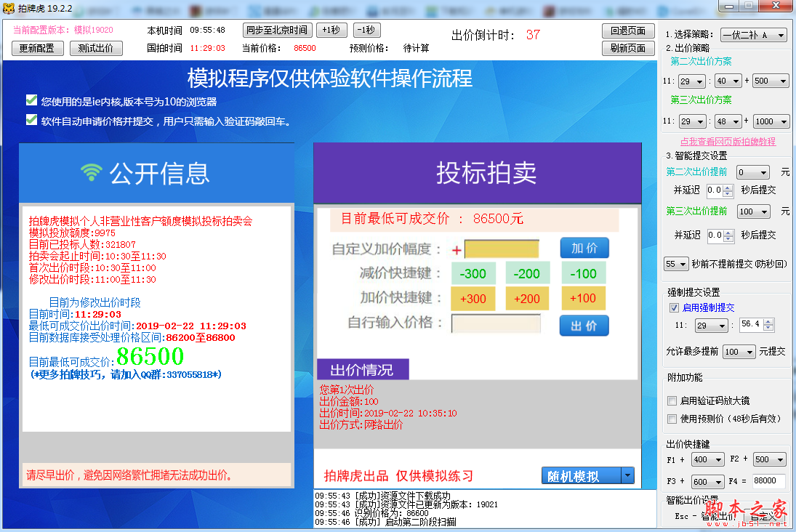The image size is (796, 532).
Task: Expand the 随机模拟 dropdown
Action: click(x=627, y=476)
